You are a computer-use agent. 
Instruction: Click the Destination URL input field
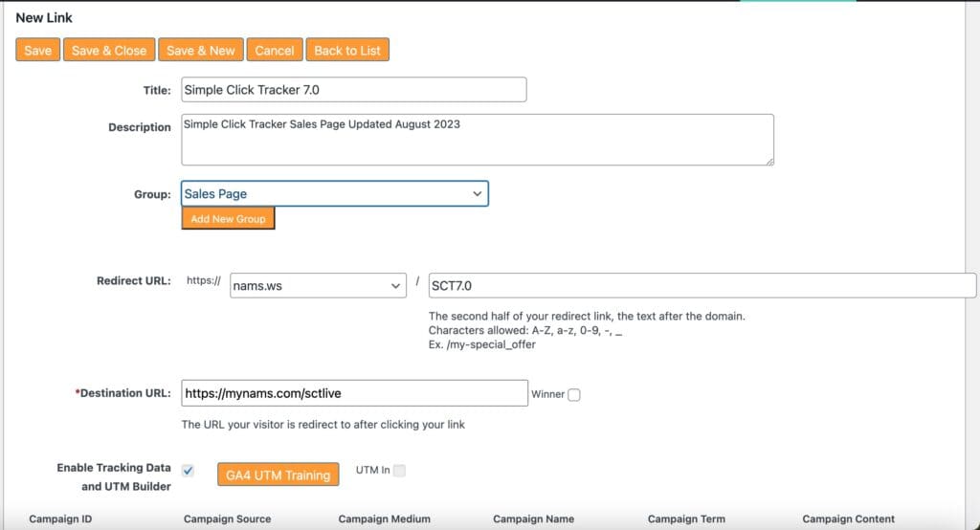[x=354, y=393]
